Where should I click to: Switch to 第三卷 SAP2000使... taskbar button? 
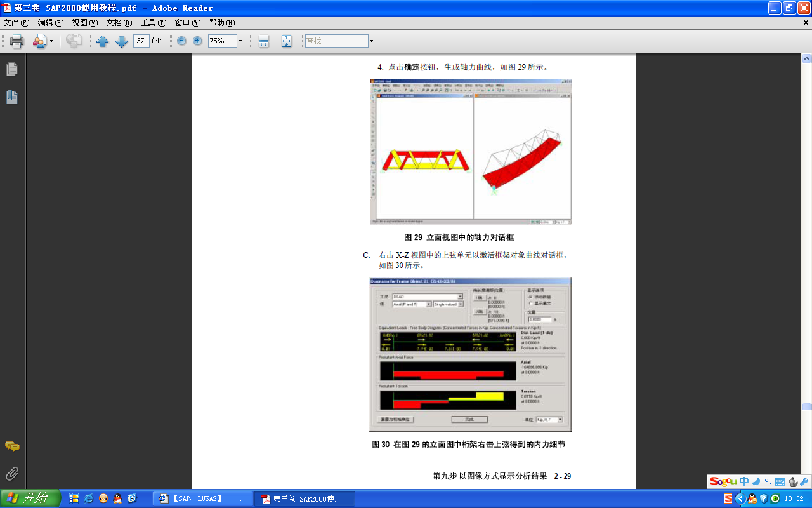pyautogui.click(x=304, y=499)
